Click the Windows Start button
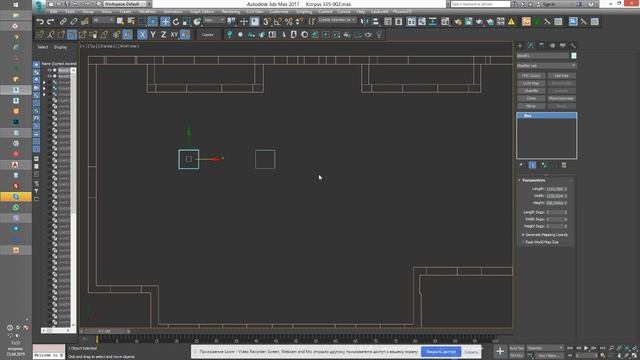The height and width of the screenshot is (360, 640). tap(16, 4)
